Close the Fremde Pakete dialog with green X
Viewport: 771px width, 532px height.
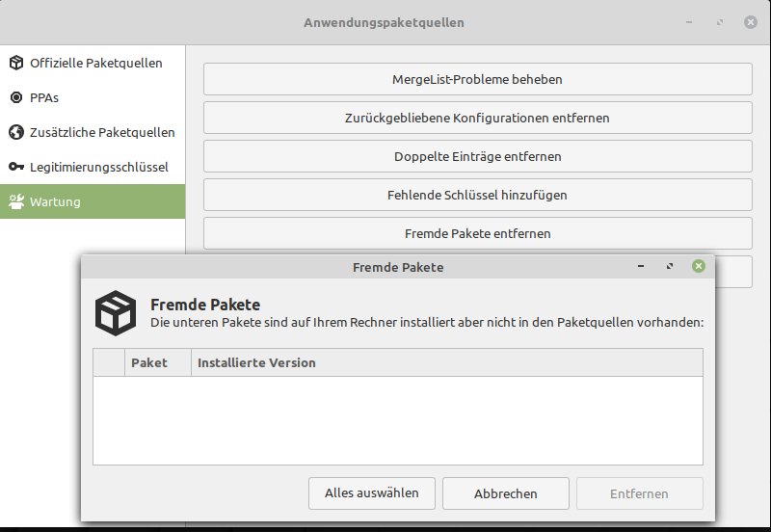click(x=699, y=267)
